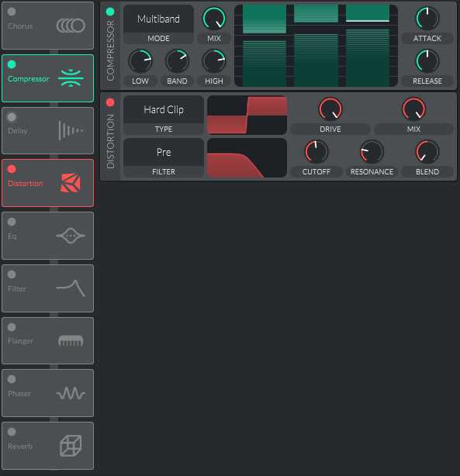The height and width of the screenshot is (476, 460).
Task: Click the DRIVE label
Action: 330,129
